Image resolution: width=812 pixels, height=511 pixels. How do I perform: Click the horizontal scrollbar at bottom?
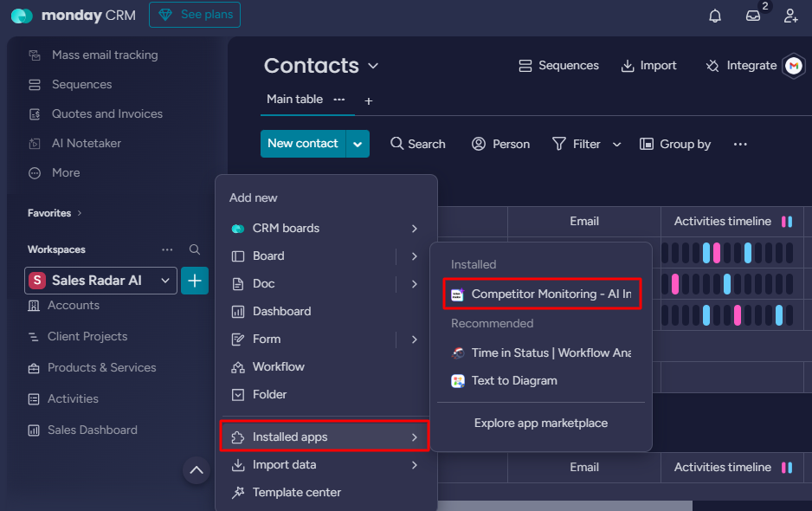(564, 506)
